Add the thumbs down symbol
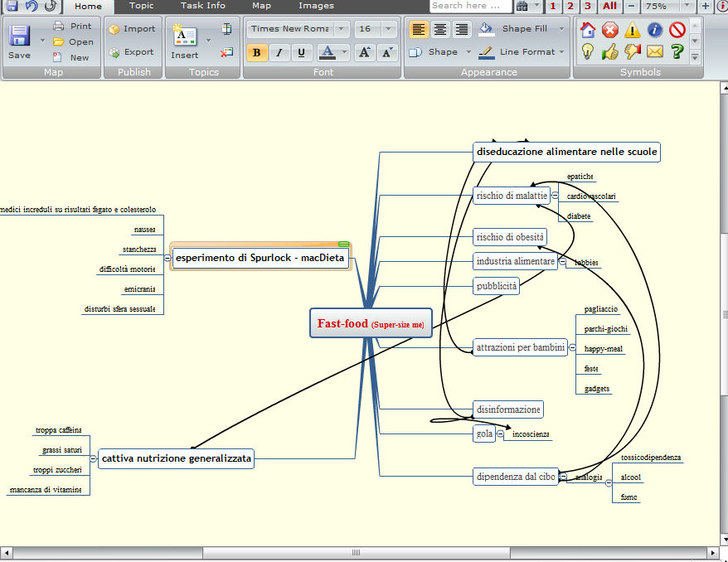728x562 pixels. [x=633, y=51]
